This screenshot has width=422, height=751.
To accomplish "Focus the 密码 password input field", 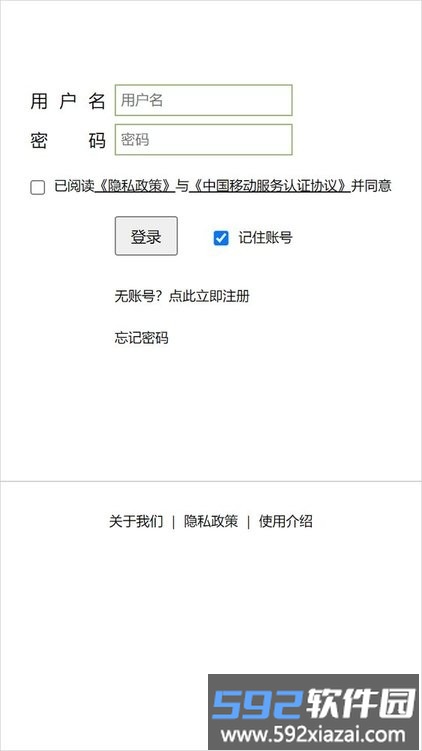I will [203, 139].
